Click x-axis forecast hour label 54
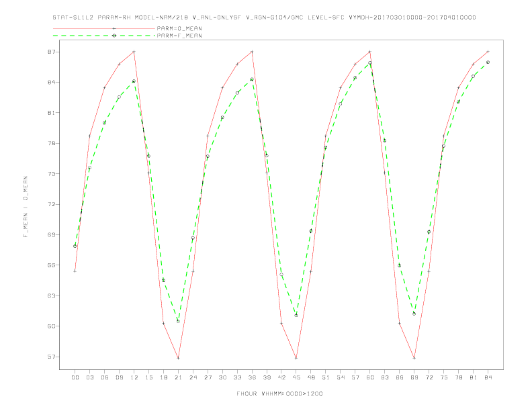The image size is (532, 411). point(341,377)
